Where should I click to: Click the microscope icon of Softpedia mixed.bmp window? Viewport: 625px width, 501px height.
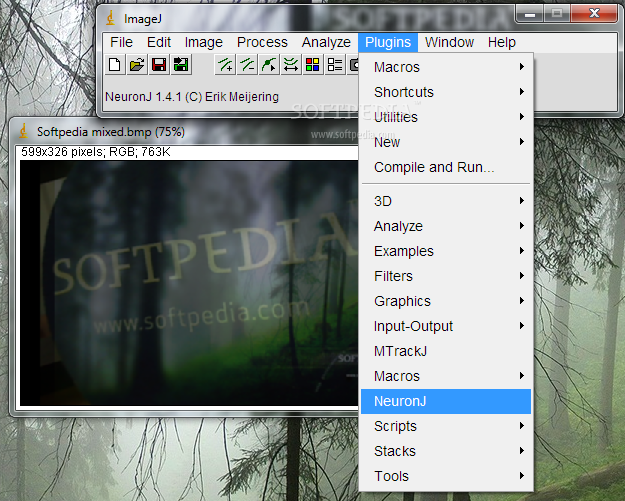coord(24,132)
